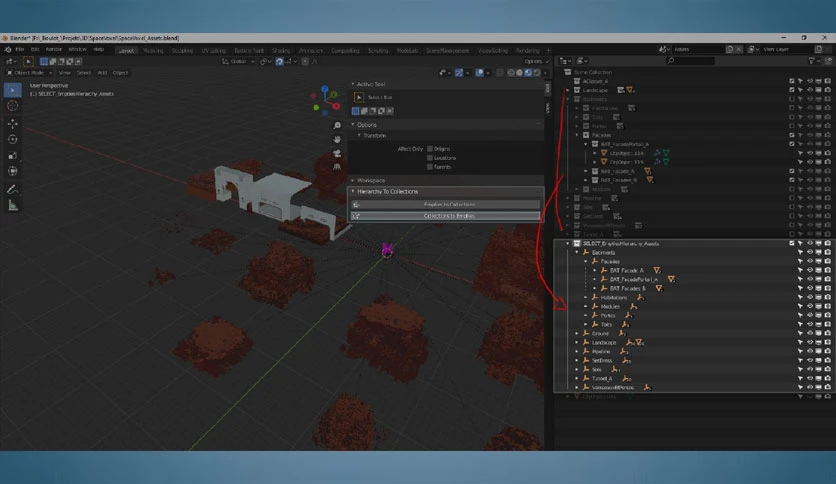Select the Cursor tool in the left toolbar
Image resolution: width=836 pixels, height=484 pixels.
click(13, 106)
